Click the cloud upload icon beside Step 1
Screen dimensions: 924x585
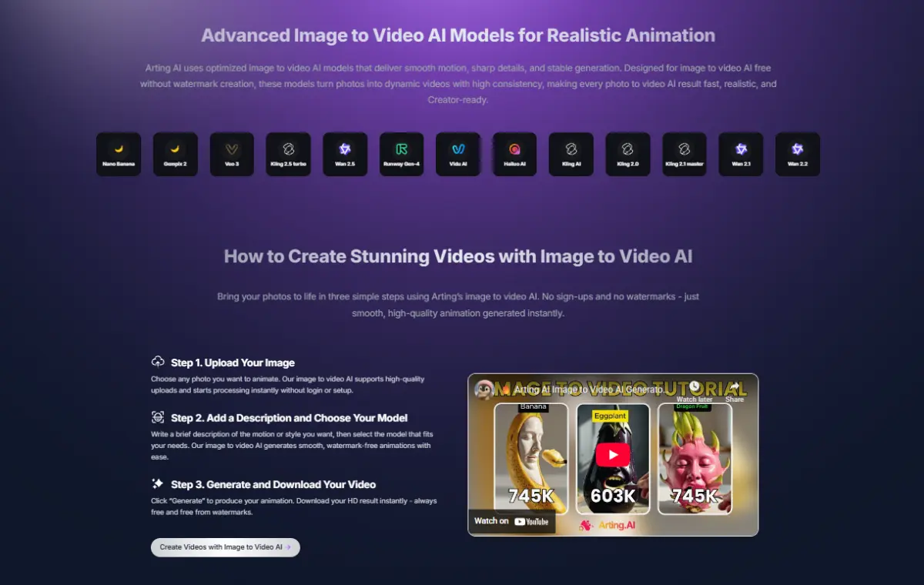click(x=158, y=362)
